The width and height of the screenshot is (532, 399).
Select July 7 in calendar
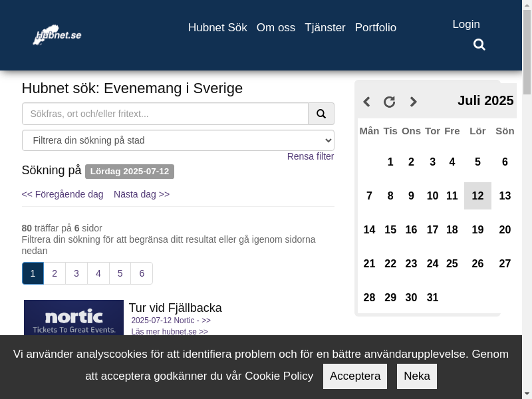pos(369,196)
